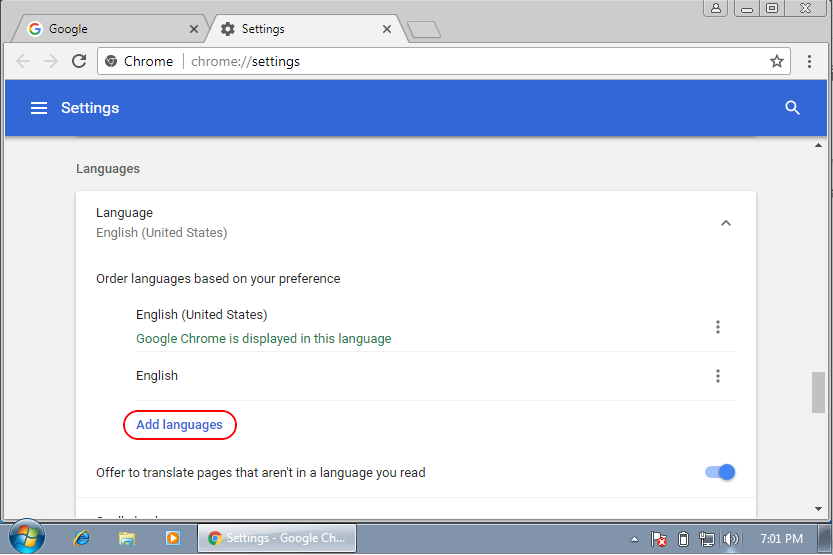833x555 pixels.
Task: Reload the page with the refresh icon
Action: pos(79,61)
